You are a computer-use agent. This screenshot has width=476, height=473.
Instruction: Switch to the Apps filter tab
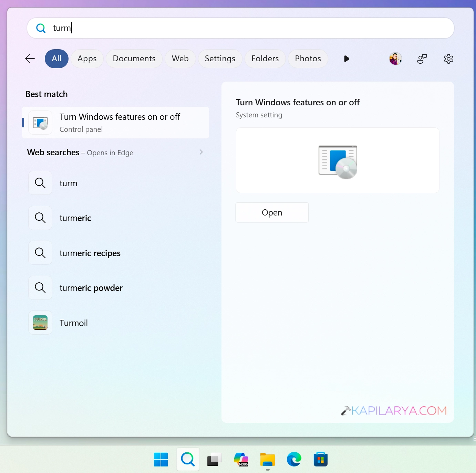(87, 59)
